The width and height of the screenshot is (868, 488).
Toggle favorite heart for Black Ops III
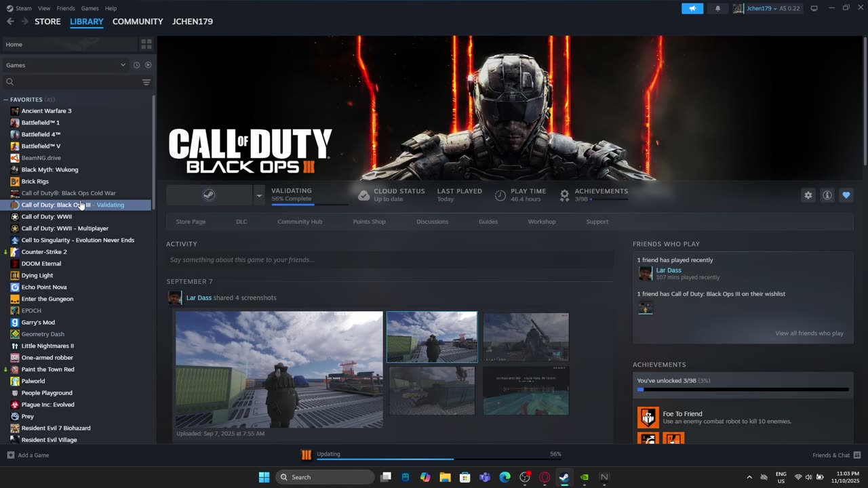(846, 195)
